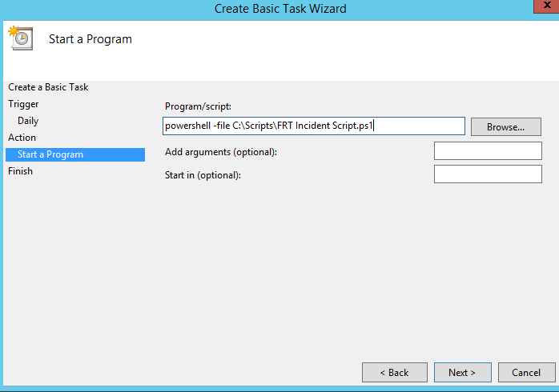The height and width of the screenshot is (392, 559).
Task: Click the Start in input field
Action: [488, 174]
